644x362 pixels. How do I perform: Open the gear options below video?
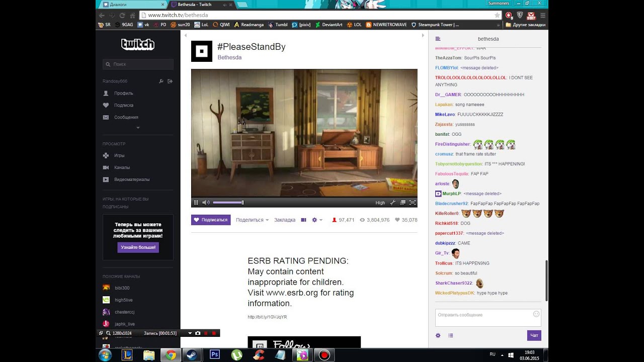[x=317, y=220]
